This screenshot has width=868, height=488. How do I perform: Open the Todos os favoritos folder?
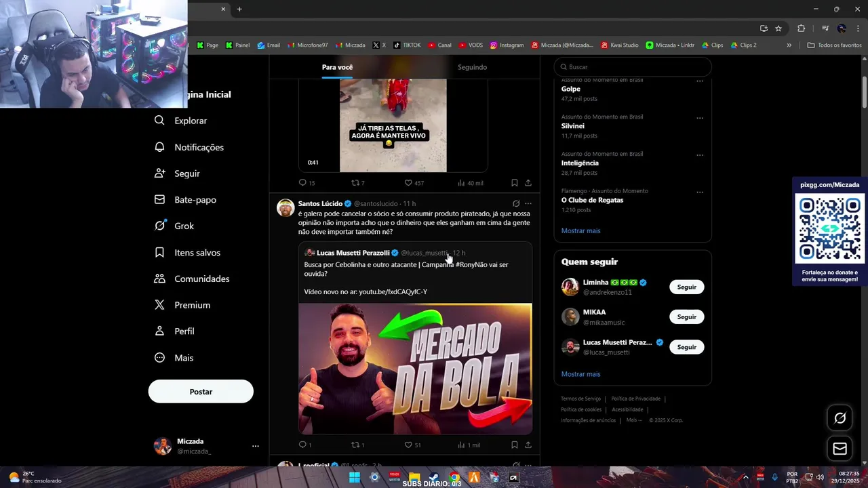834,45
